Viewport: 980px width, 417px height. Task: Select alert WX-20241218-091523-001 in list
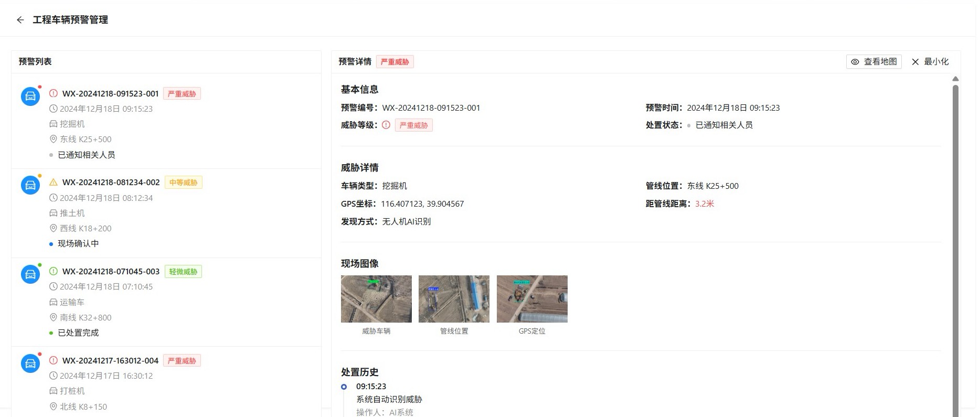point(166,124)
